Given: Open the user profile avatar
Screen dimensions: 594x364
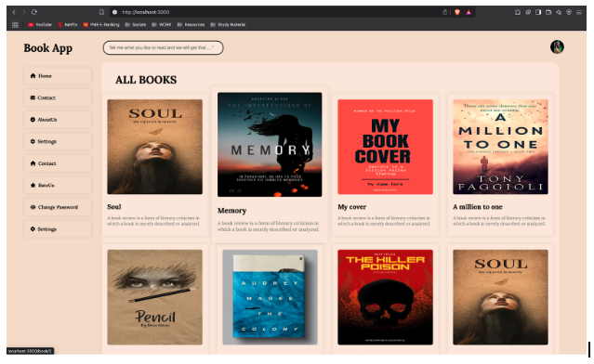Looking at the screenshot, I should pyautogui.click(x=557, y=47).
